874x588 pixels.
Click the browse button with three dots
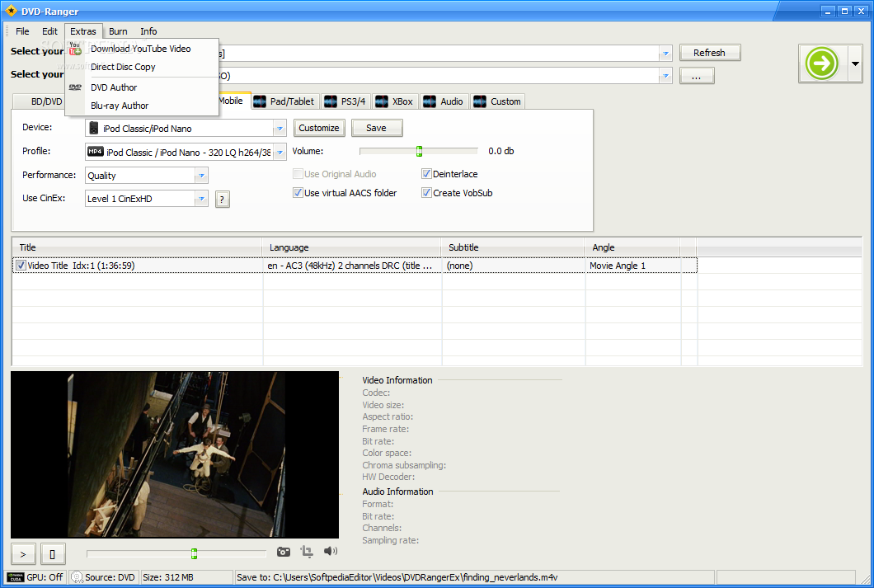pyautogui.click(x=697, y=76)
